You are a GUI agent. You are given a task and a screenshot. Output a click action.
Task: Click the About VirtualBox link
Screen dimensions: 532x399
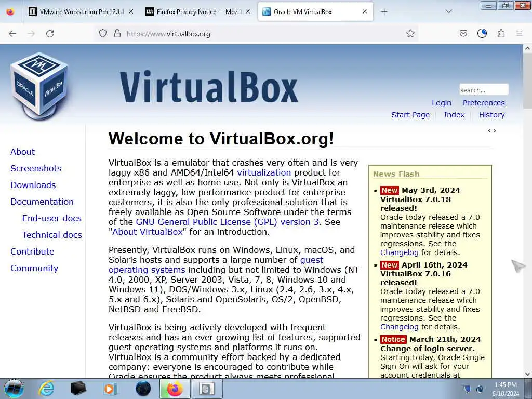coord(147,232)
